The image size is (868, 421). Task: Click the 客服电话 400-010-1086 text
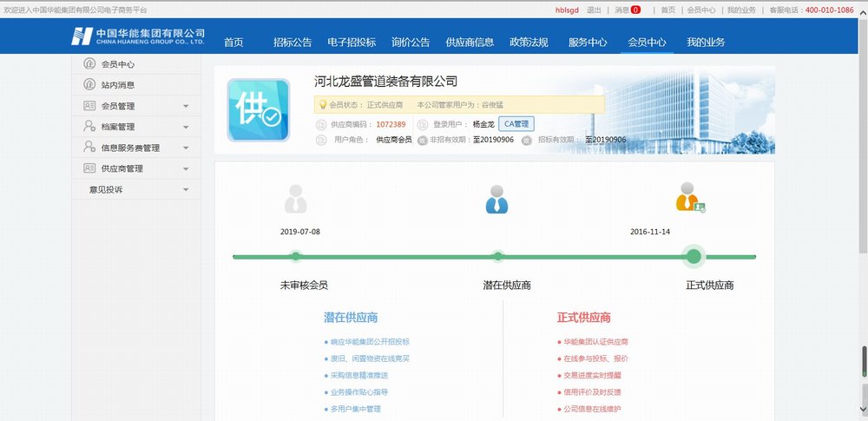pos(812,10)
